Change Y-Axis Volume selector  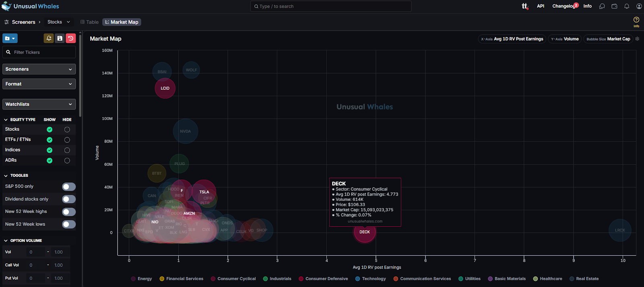pos(565,39)
